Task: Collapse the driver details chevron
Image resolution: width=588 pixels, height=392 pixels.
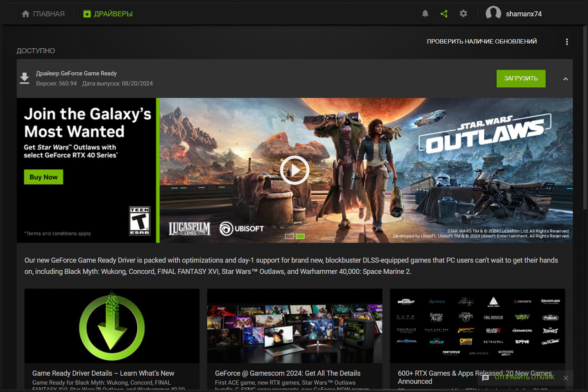Action: click(x=565, y=79)
